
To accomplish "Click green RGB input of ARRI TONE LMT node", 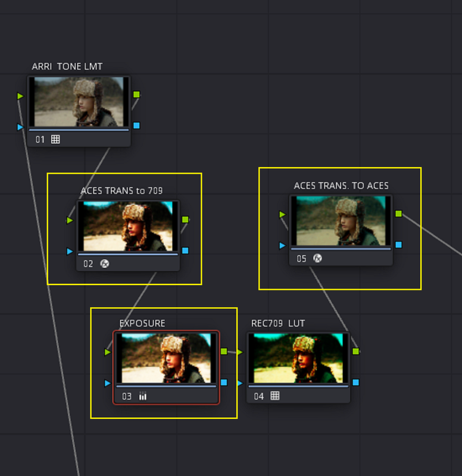I will (x=20, y=96).
